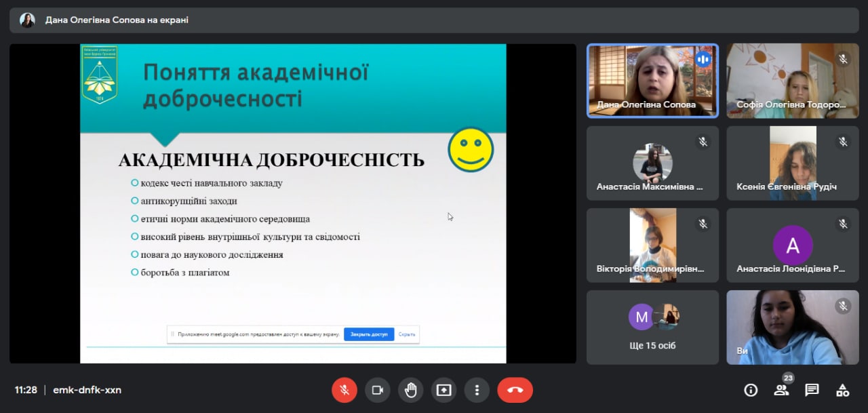
Task: Click presenter avatar in the top banner
Action: point(27,20)
